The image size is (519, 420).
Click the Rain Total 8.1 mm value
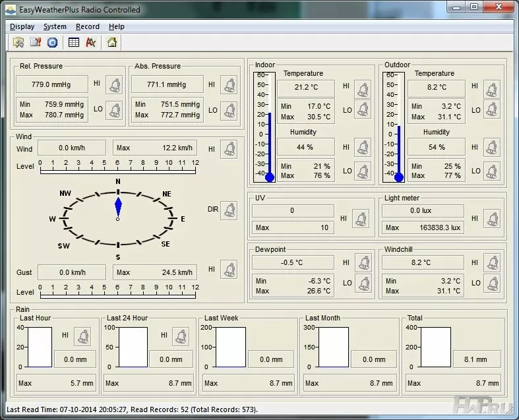(x=477, y=359)
